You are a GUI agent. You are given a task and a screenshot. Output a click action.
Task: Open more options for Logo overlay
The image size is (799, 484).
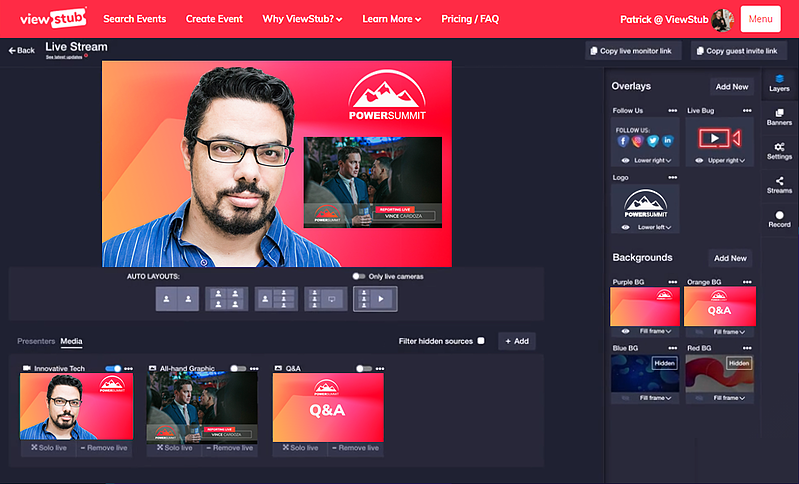(673, 177)
